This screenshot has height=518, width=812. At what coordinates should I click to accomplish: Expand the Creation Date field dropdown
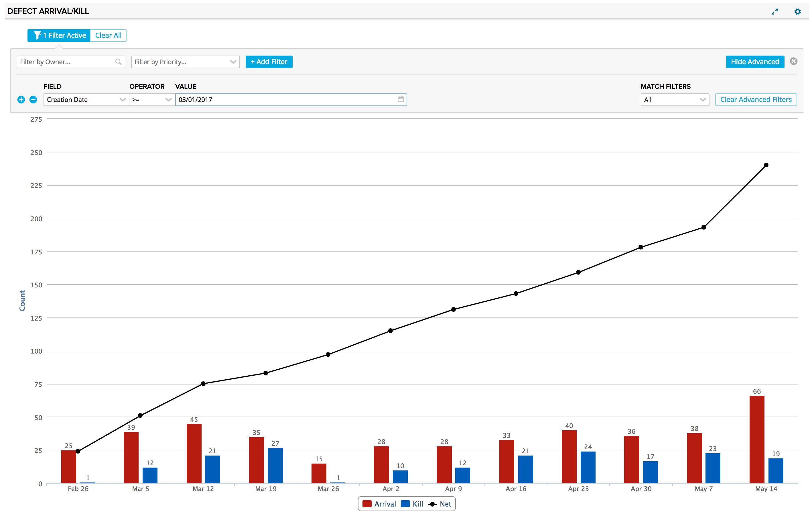(x=86, y=99)
